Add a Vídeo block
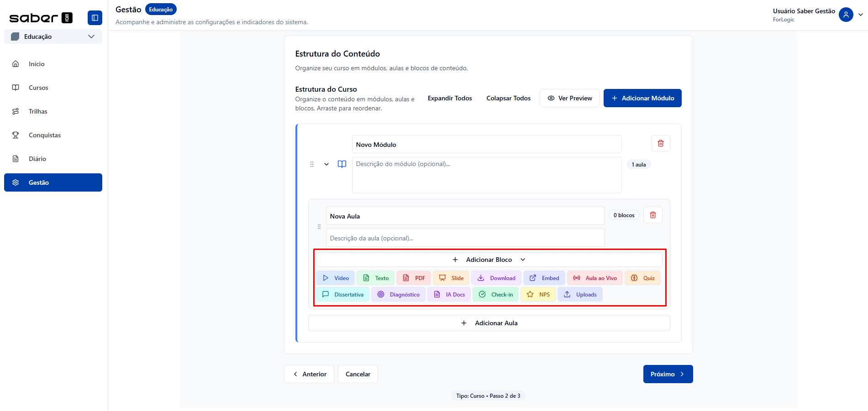This screenshot has height=411, width=868. pyautogui.click(x=336, y=278)
